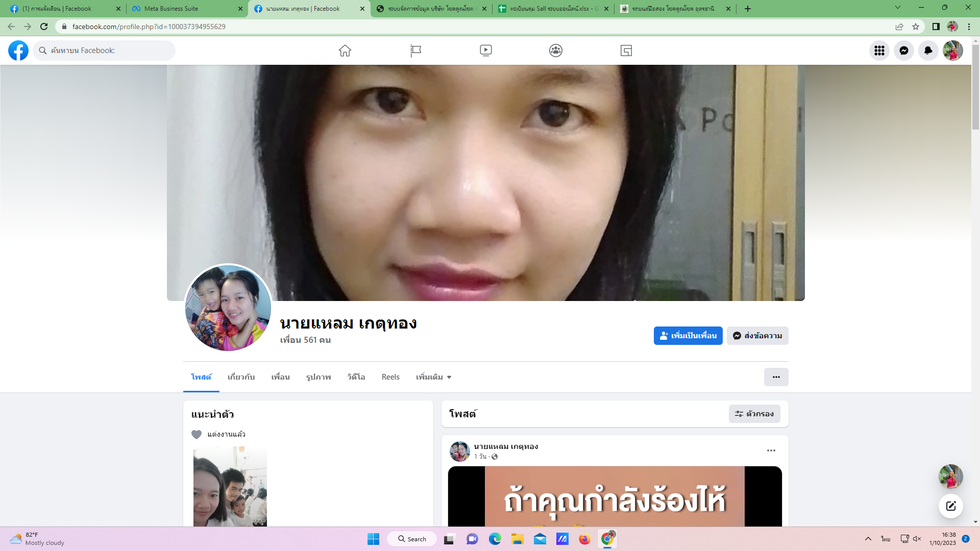The width and height of the screenshot is (980, 551).
Task: Open the Gaming icon in navigation
Action: coord(626,51)
